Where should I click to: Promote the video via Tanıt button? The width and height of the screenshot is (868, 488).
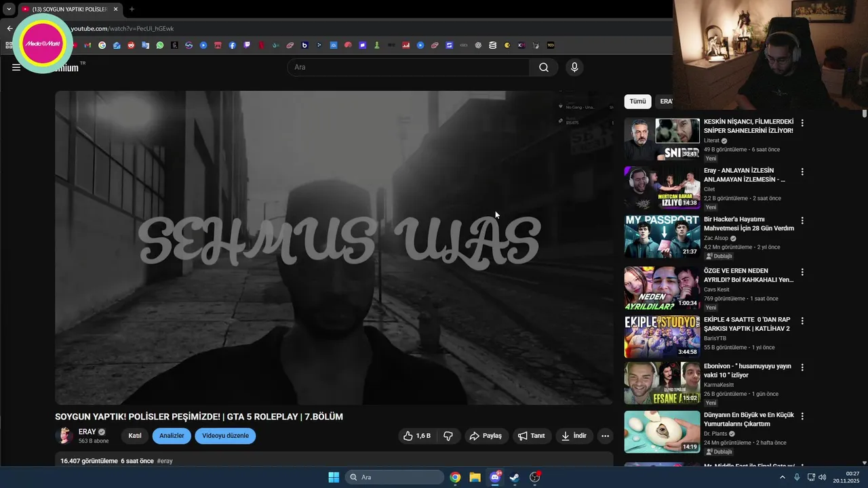pos(532,436)
